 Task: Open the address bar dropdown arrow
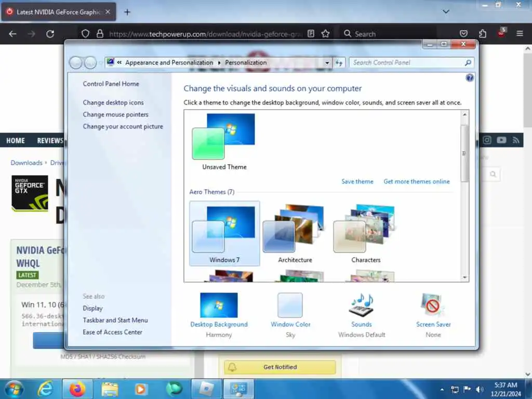[x=327, y=62]
